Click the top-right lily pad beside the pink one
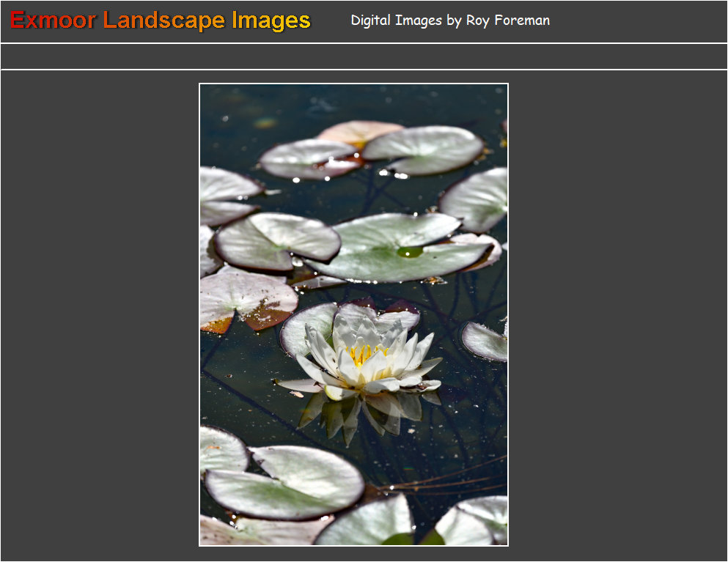The width and height of the screenshot is (728, 562). click(425, 149)
